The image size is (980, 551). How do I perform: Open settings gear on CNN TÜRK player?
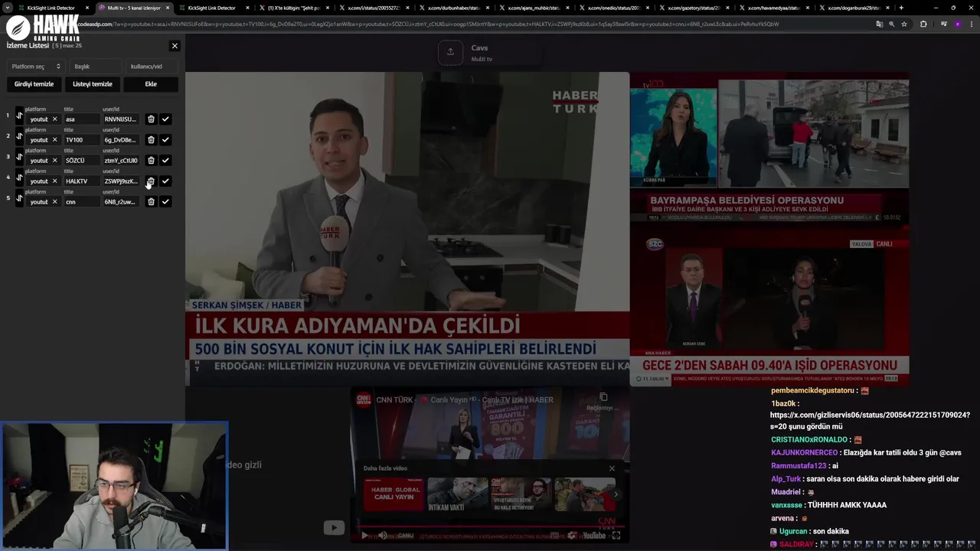click(x=572, y=536)
